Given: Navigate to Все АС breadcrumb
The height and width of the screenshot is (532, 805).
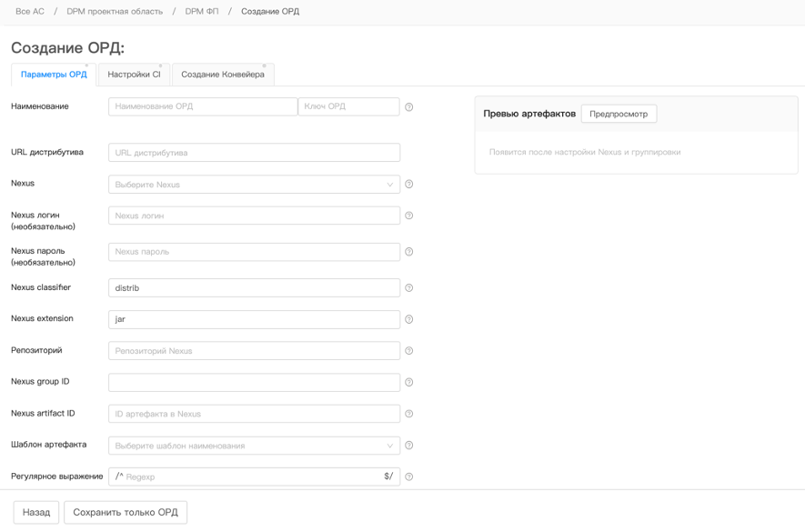Looking at the screenshot, I should (30, 12).
